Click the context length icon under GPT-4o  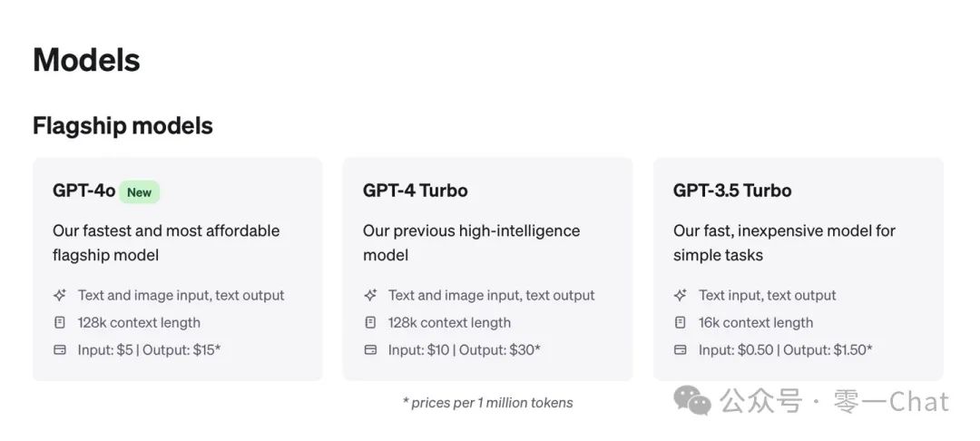pyautogui.click(x=60, y=322)
